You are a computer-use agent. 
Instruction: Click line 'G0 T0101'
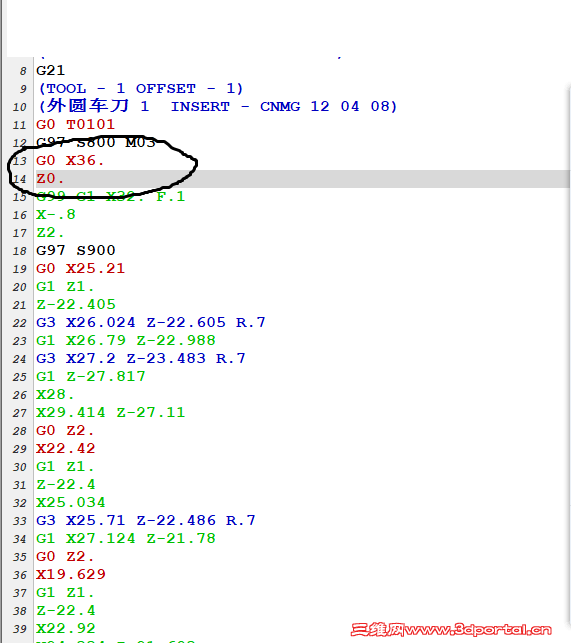75,124
